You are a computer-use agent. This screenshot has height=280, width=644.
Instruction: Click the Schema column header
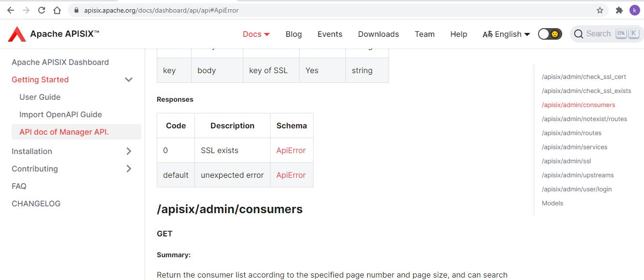pos(292,125)
